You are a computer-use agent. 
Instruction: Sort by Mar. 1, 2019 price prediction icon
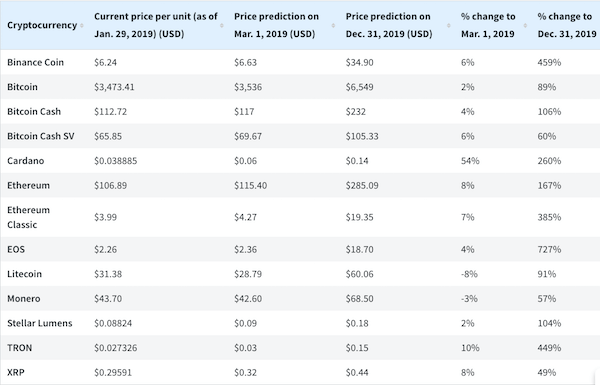(333, 25)
